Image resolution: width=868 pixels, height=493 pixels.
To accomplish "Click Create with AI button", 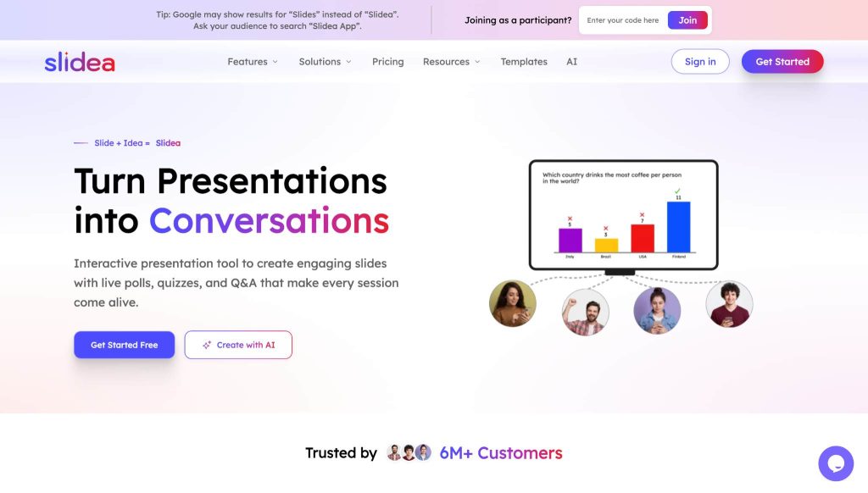I will [238, 345].
